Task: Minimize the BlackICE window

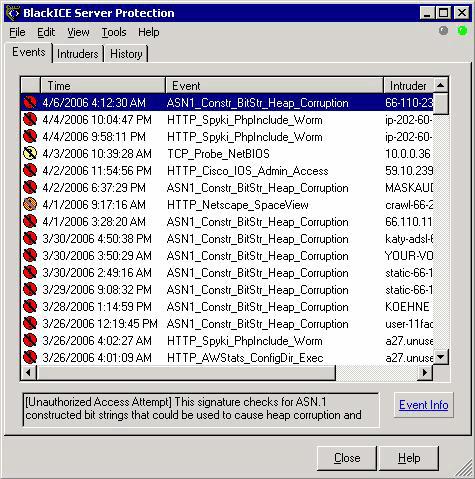Action: (x=427, y=13)
